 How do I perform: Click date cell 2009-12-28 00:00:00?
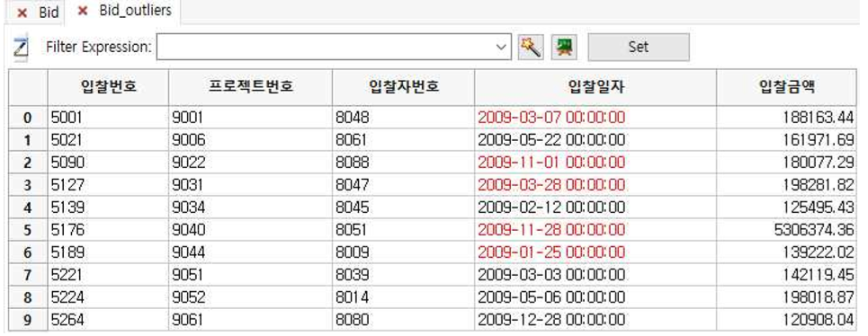coord(595,320)
